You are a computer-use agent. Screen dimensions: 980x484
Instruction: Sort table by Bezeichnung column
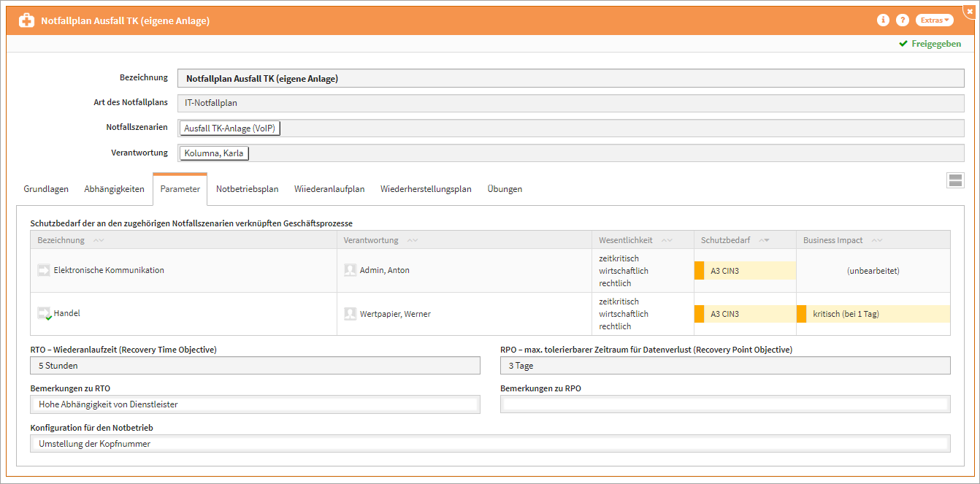[x=61, y=240]
